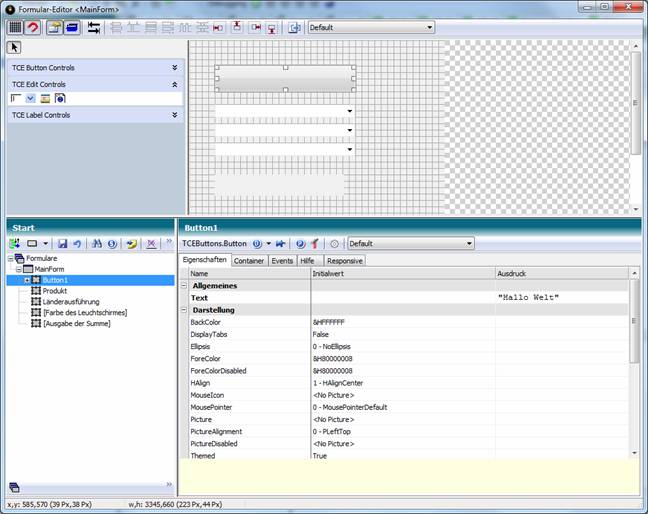The image size is (648, 514).
Task: Click the red align-bottom icon
Action: click(272, 29)
